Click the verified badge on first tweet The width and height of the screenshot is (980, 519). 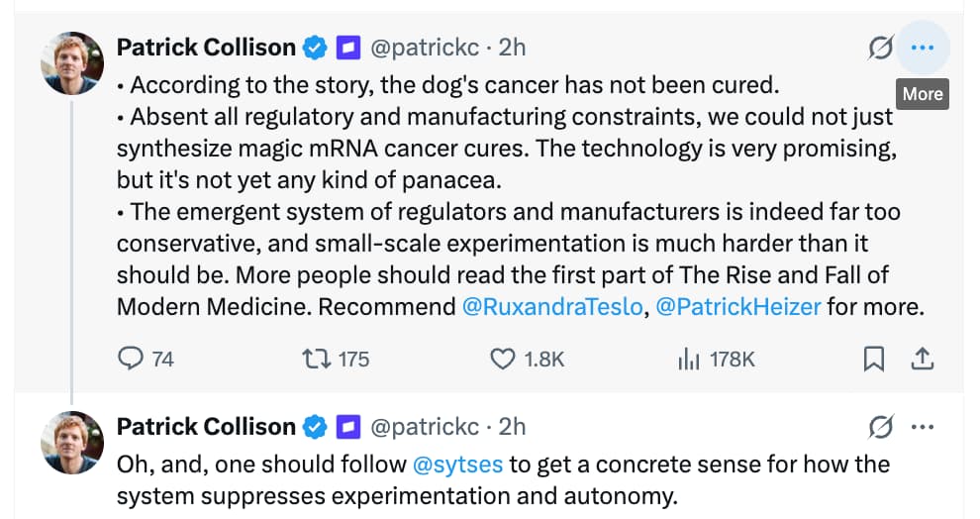[315, 47]
